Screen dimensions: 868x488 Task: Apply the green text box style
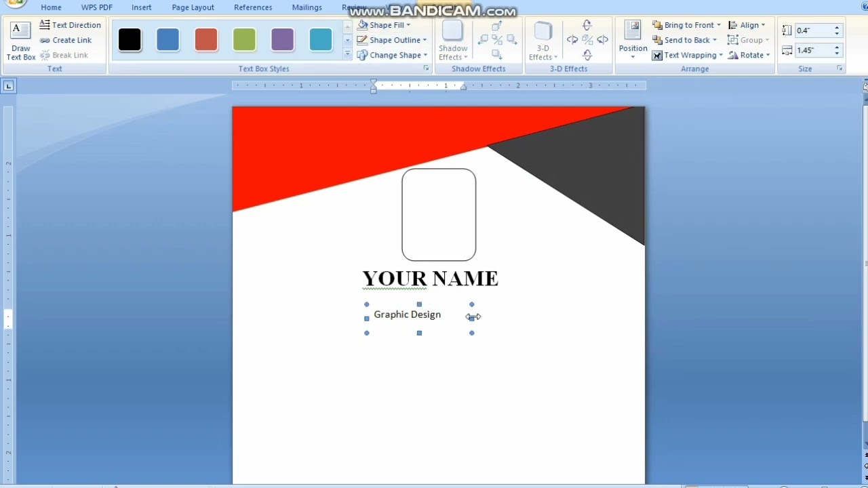tap(244, 40)
